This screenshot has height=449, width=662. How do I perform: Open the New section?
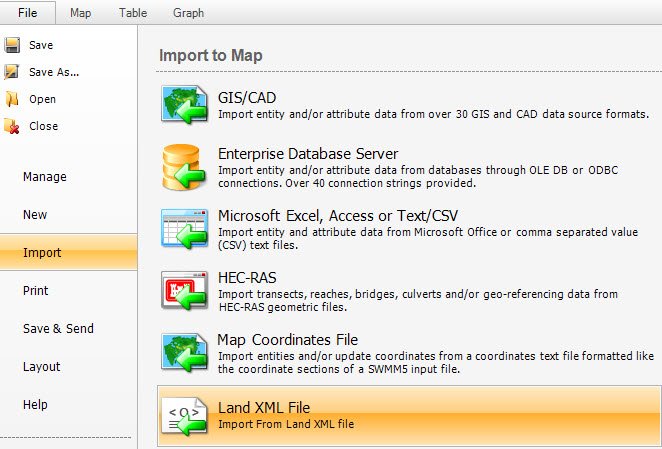[x=35, y=215]
